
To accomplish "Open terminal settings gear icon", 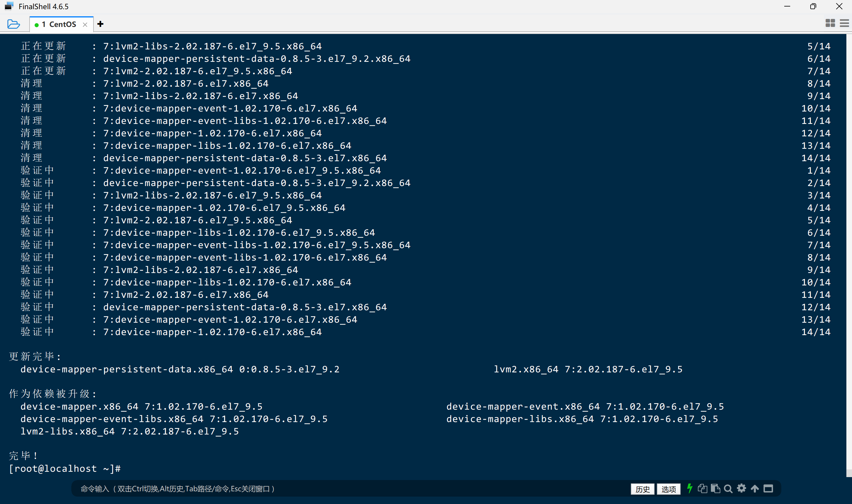I will point(741,488).
